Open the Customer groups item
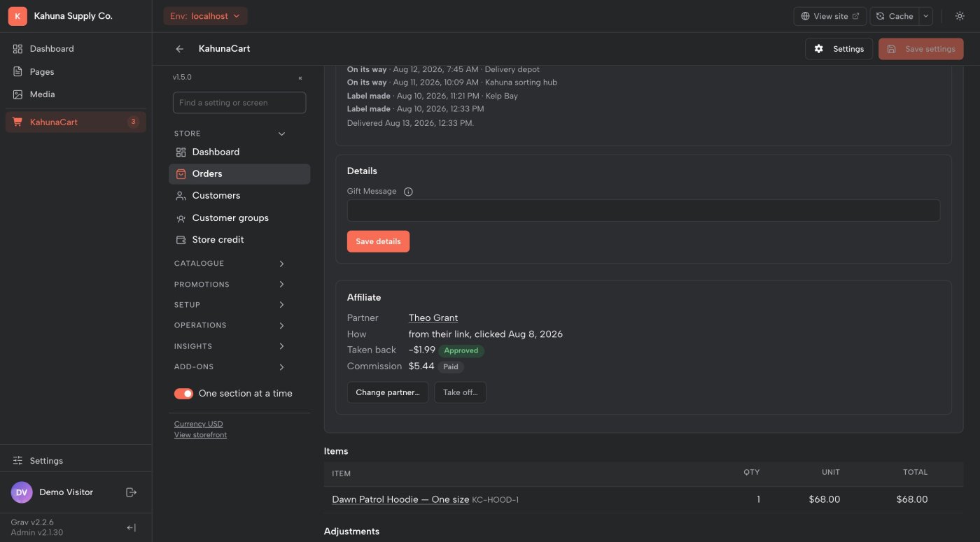980x542 pixels. tap(239, 217)
